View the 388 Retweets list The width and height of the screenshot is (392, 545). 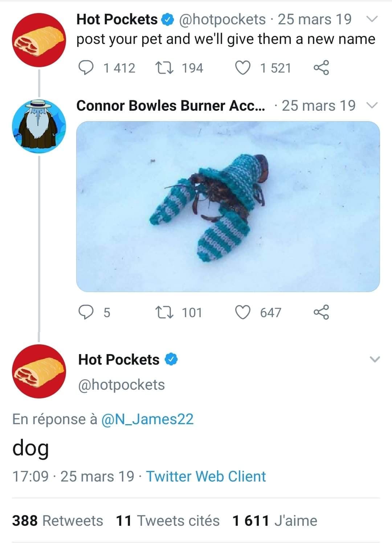coord(58,521)
